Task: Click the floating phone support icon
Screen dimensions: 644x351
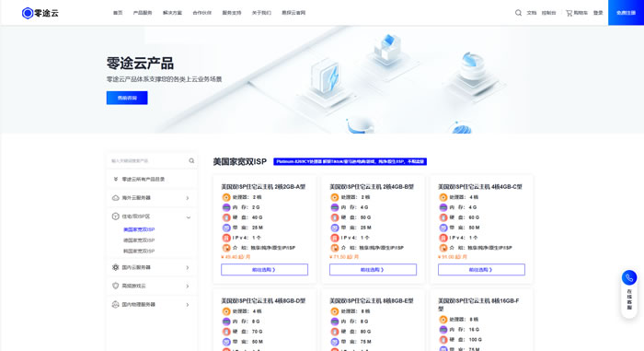Action: point(628,277)
